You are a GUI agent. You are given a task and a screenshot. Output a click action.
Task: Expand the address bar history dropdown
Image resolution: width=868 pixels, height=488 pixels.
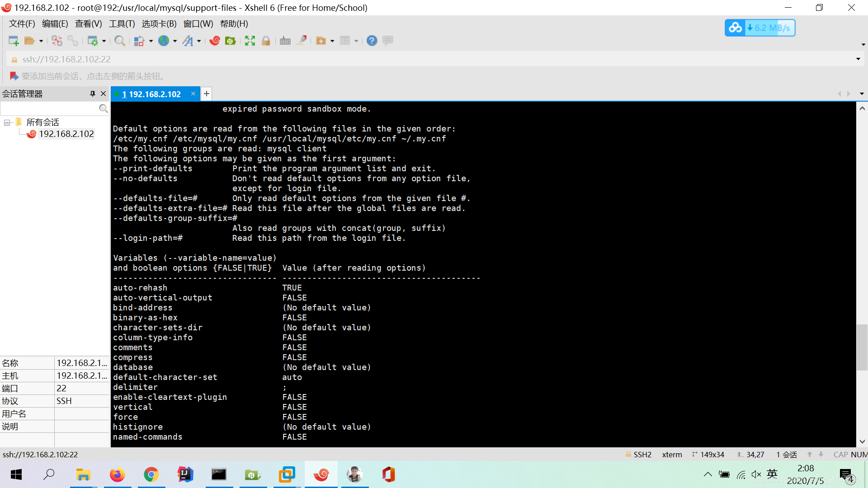[x=858, y=59]
